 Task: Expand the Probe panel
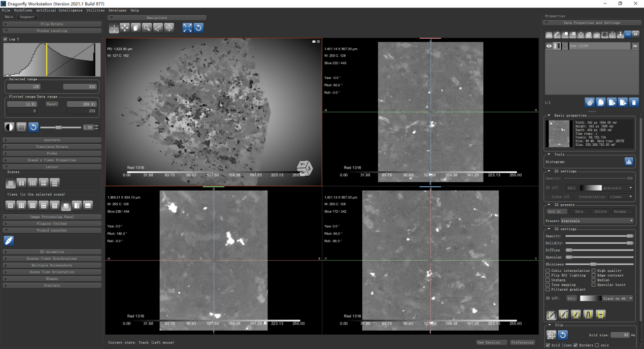(x=52, y=153)
